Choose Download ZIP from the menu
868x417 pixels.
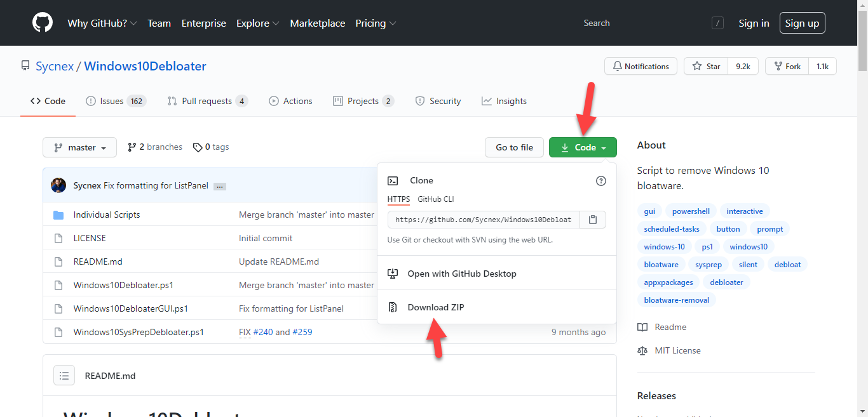(435, 307)
